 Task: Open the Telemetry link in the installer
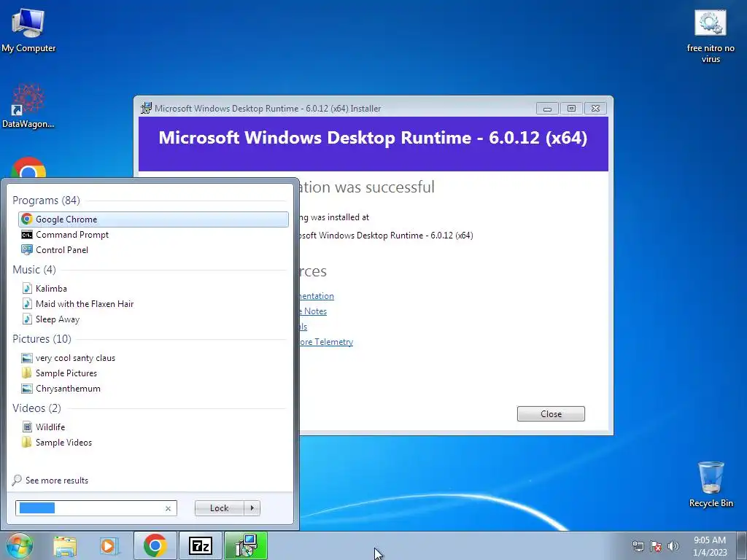click(x=326, y=342)
